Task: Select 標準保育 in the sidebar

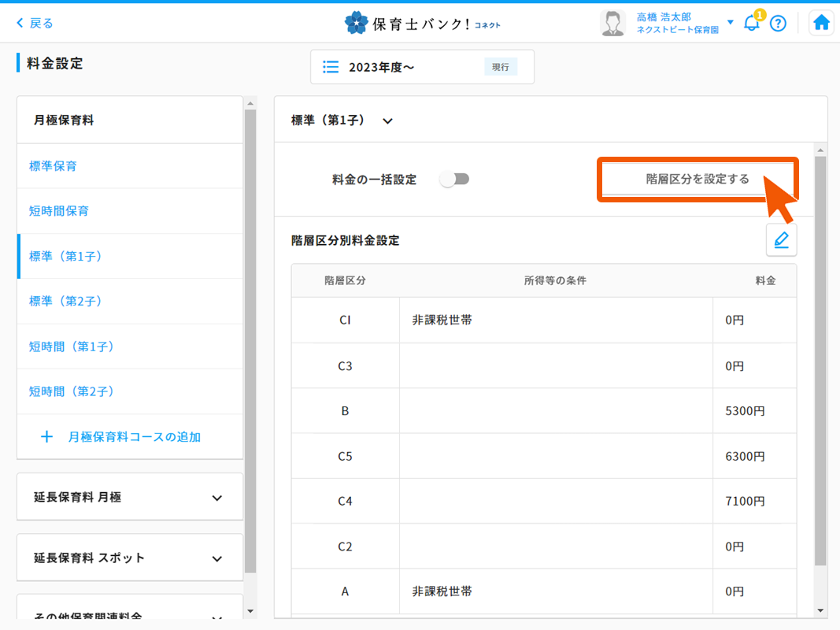Action: pyautogui.click(x=53, y=166)
